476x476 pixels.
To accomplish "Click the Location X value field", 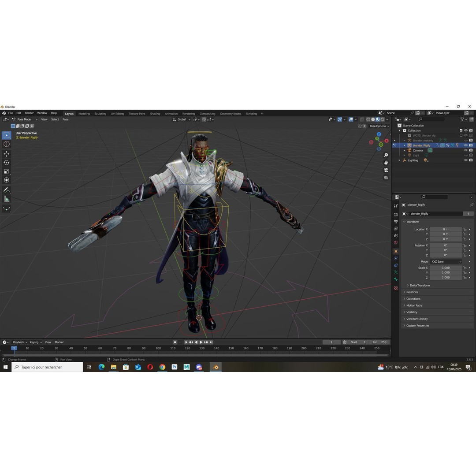I will tap(446, 230).
